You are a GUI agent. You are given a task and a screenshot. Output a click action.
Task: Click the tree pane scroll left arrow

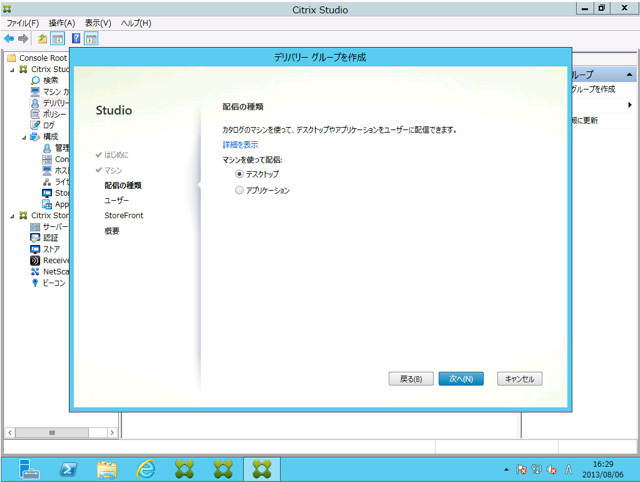[10, 433]
